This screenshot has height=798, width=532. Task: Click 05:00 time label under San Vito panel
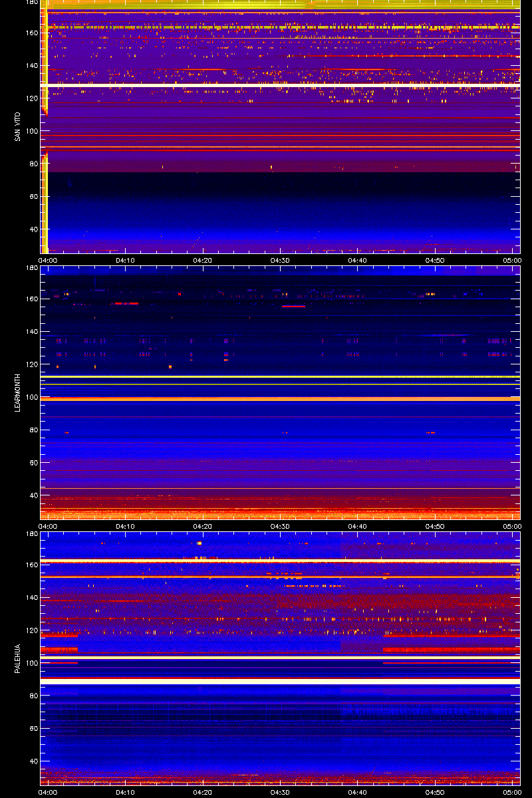pos(512,260)
